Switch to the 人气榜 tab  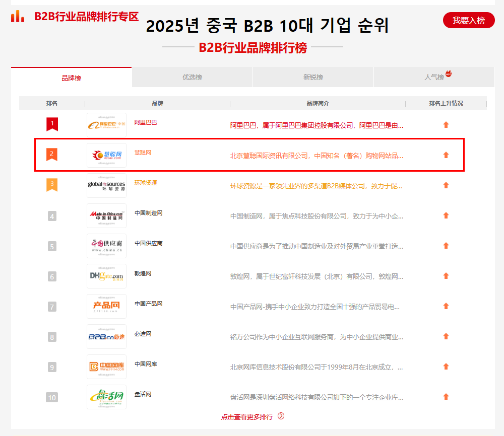[x=434, y=77]
